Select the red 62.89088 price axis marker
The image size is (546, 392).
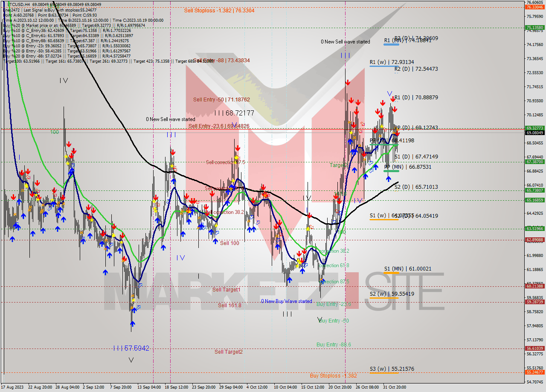535,239
